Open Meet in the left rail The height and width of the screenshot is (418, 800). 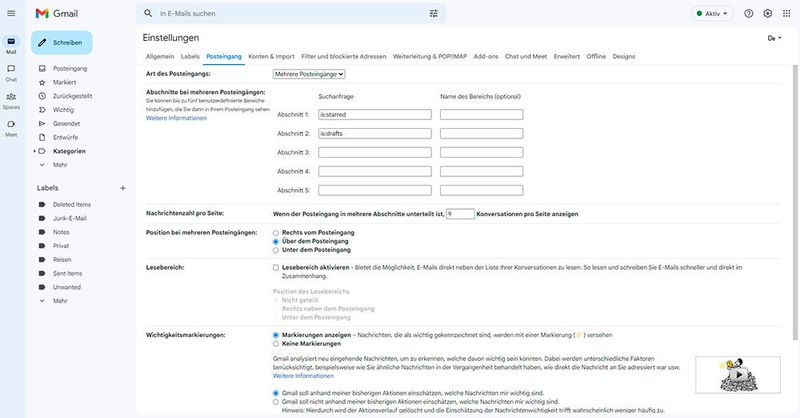click(11, 127)
